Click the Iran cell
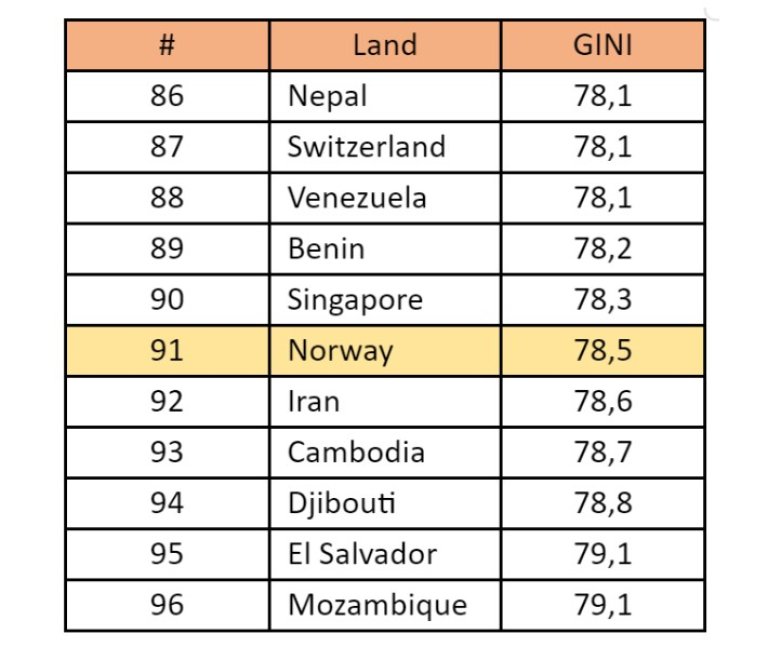768x647 pixels. click(385, 402)
